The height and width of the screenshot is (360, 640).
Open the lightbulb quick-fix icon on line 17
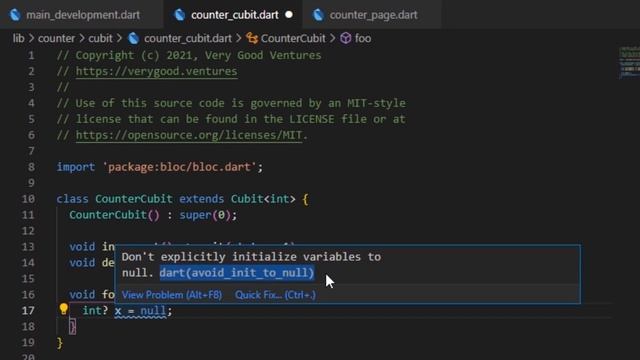click(63, 309)
